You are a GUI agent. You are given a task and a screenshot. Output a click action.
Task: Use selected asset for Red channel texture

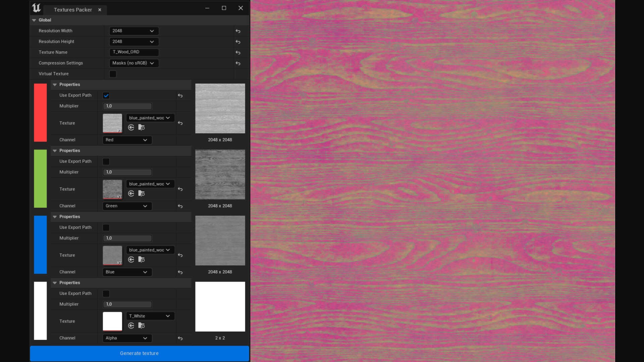tap(131, 127)
